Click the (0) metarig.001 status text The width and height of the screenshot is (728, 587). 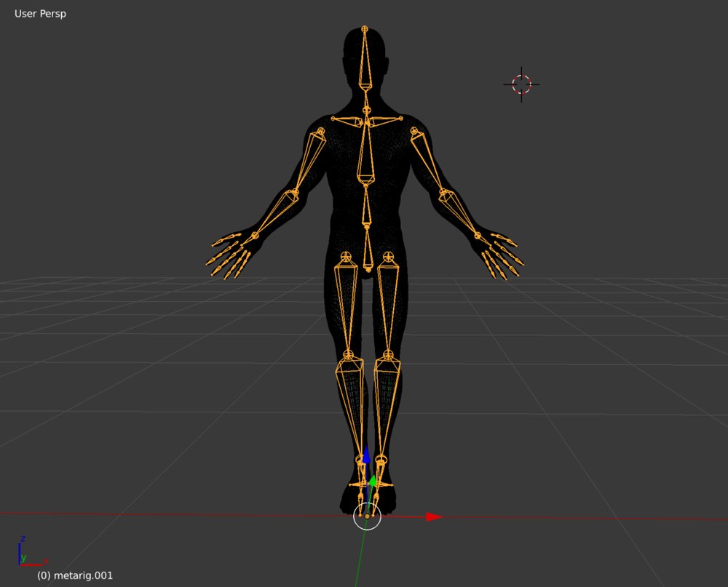(x=74, y=575)
